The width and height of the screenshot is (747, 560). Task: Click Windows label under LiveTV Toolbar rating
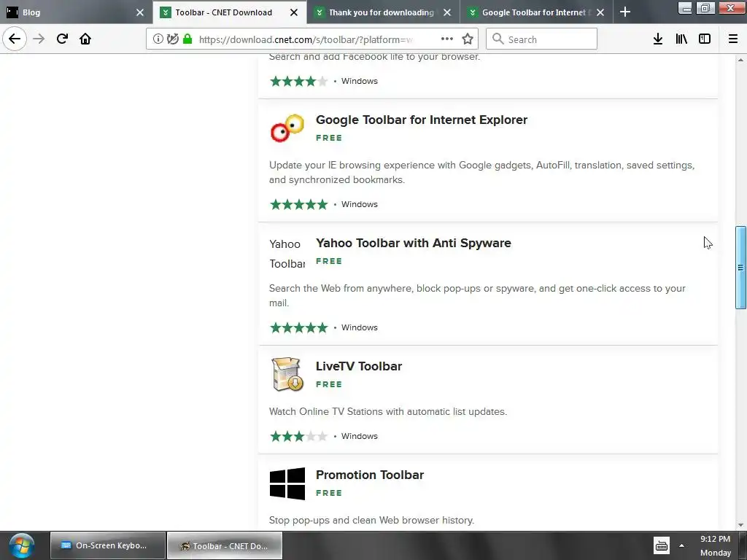(359, 436)
